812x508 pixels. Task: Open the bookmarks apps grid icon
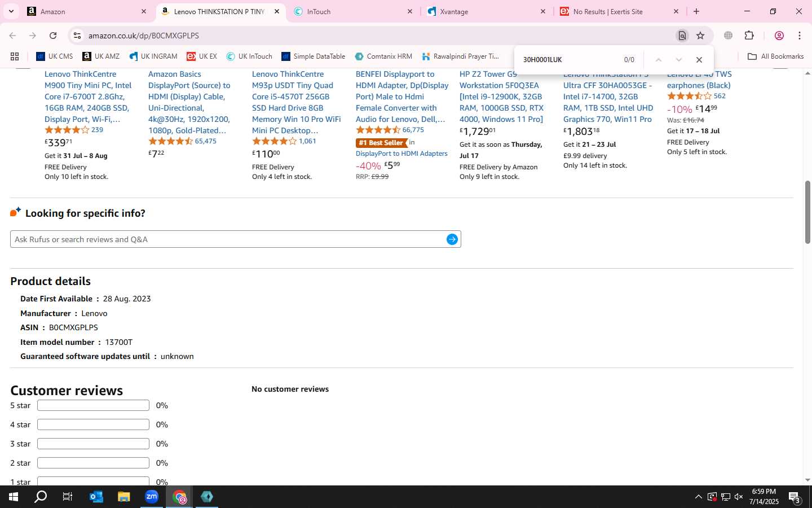coord(15,56)
